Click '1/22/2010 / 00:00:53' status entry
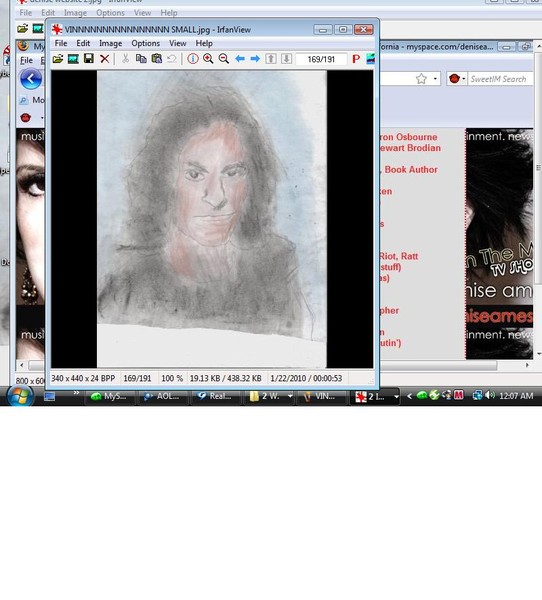 [x=306, y=378]
